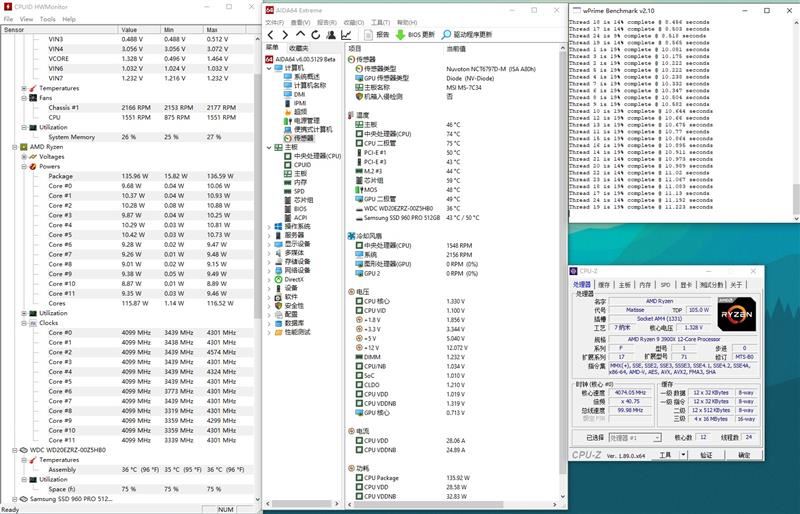This screenshot has height=514, width=800.
Task: Select DMI in the AIDA64 tree
Action: pos(294,94)
